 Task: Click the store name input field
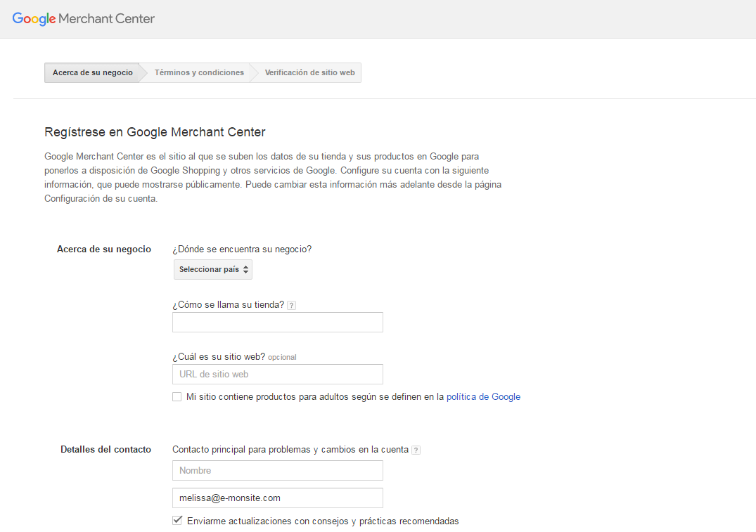tap(278, 323)
